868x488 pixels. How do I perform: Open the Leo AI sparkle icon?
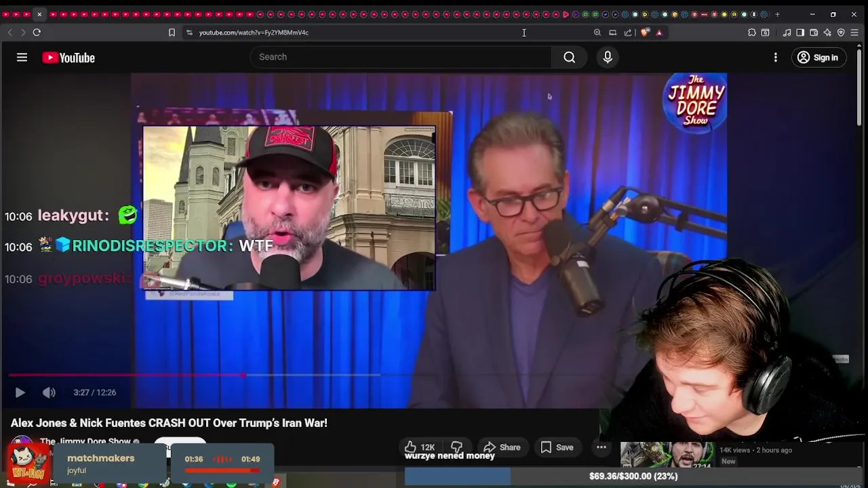point(827,33)
